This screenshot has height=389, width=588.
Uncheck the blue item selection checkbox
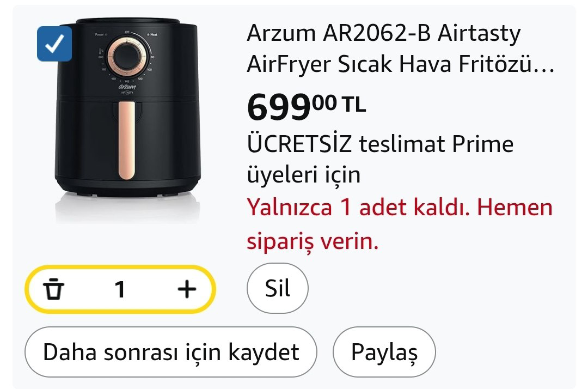[x=54, y=44]
